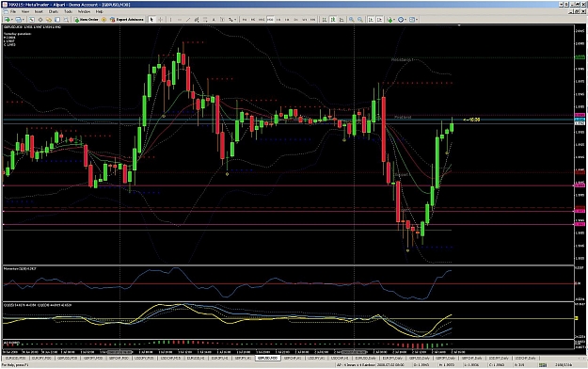Select the Crosshair tool
The height and width of the screenshot is (369, 588).
[x=160, y=20]
